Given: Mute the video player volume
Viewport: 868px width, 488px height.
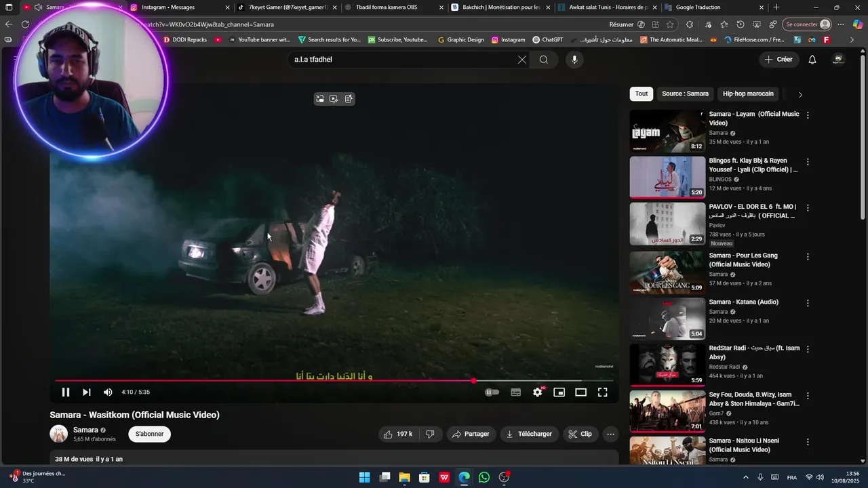Looking at the screenshot, I should point(108,392).
